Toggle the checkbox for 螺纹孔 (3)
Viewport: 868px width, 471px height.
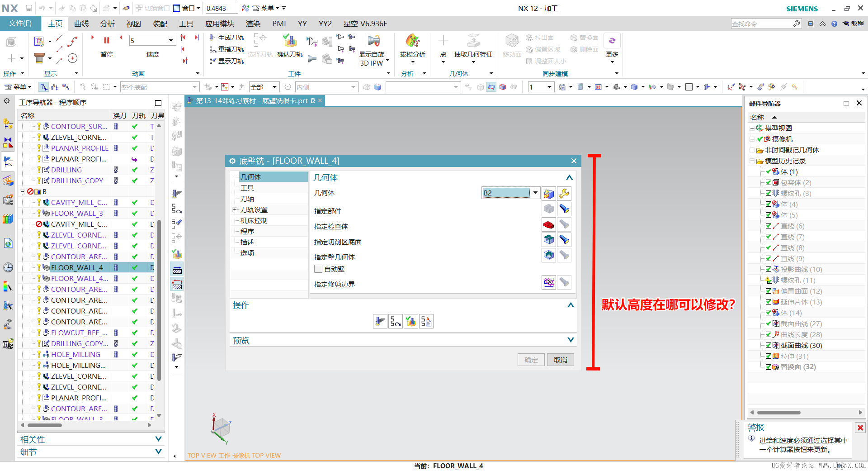tap(769, 193)
